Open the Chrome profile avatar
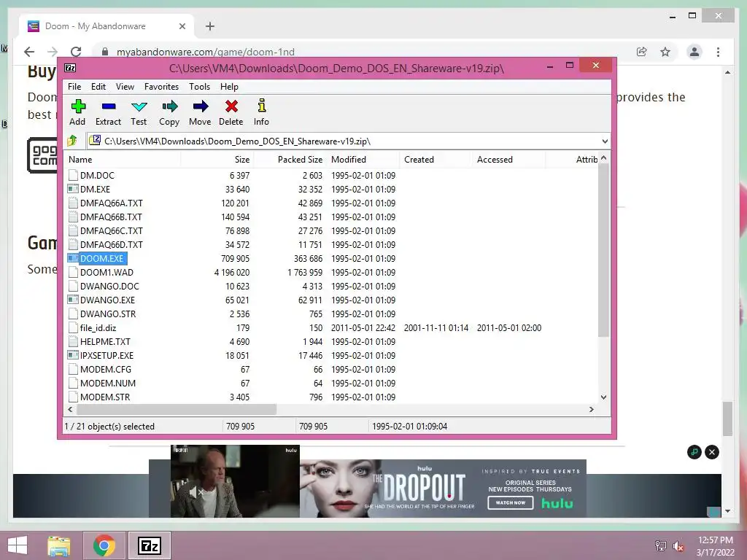 point(694,52)
